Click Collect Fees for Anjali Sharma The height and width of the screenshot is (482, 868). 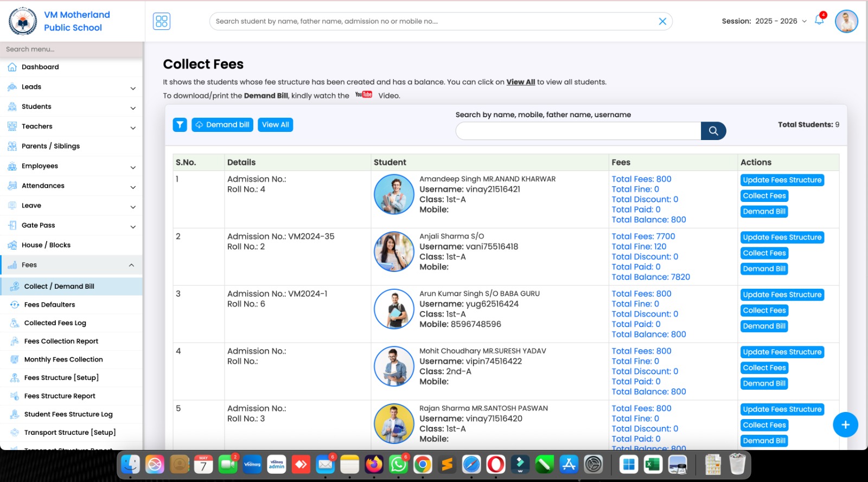(x=764, y=253)
